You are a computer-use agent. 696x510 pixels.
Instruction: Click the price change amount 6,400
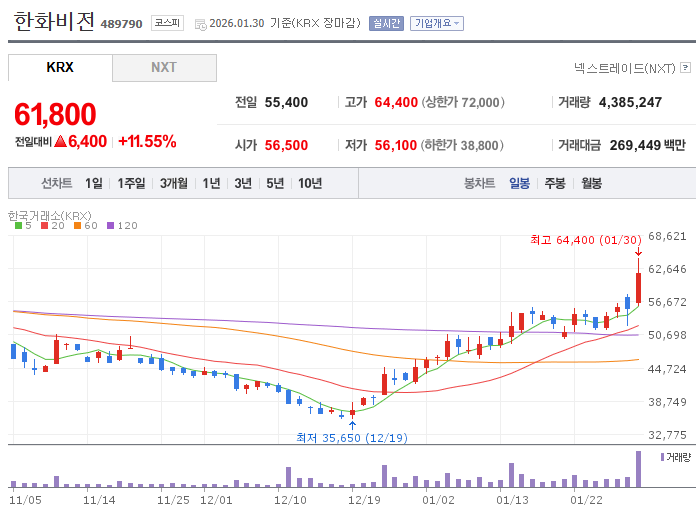[87, 142]
